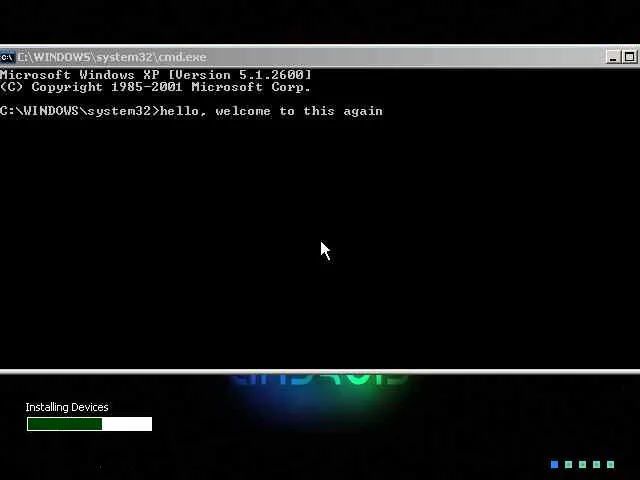This screenshot has height=480, width=640.
Task: Click the C:\WINDOWS\system32\cmd.exe title bar text
Action: pos(112,57)
